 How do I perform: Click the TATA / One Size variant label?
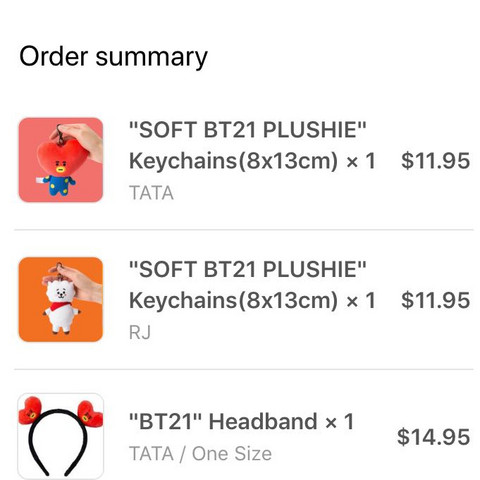pyautogui.click(x=200, y=454)
